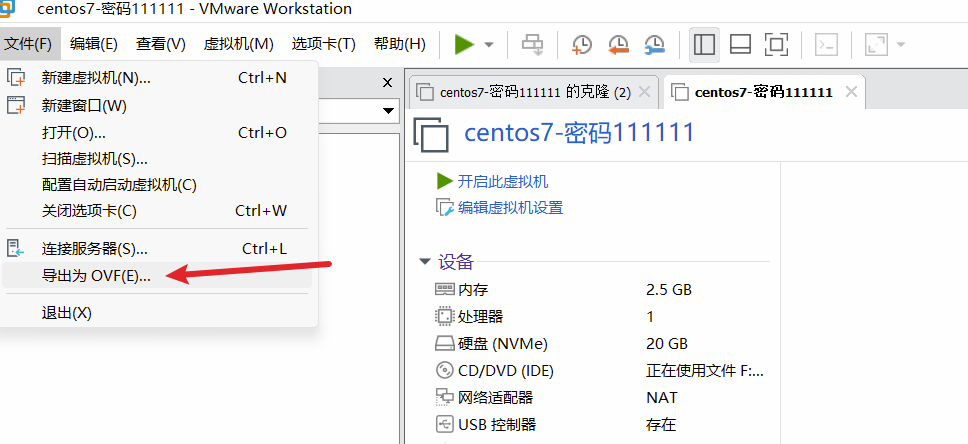Select 打开(O)... menu entry

point(157,133)
